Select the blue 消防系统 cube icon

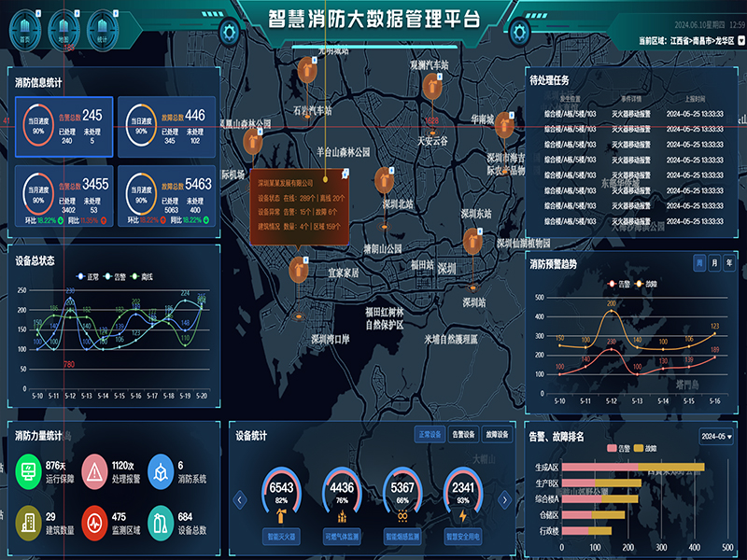pos(161,472)
